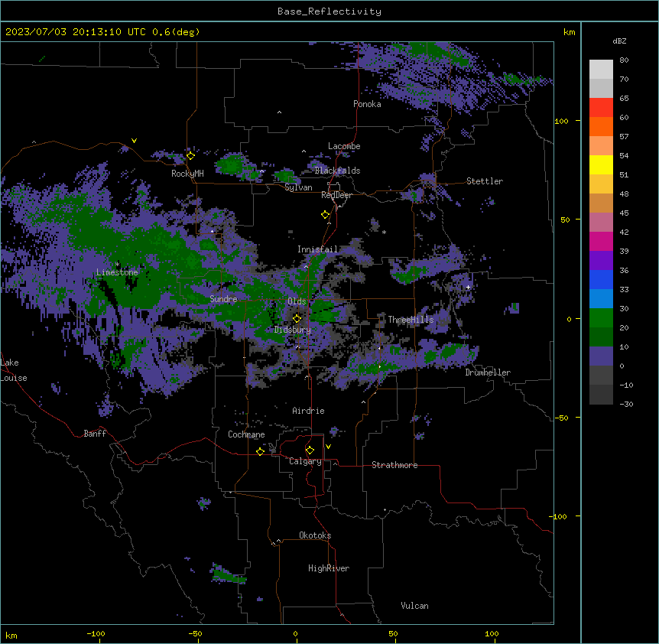Click the Blackfalds map label
Screen dimensions: 659x644
pos(337,171)
